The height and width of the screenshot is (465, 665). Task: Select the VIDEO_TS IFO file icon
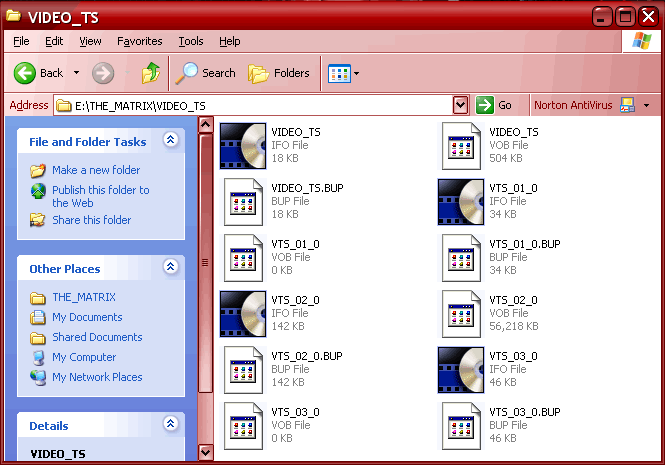(243, 146)
